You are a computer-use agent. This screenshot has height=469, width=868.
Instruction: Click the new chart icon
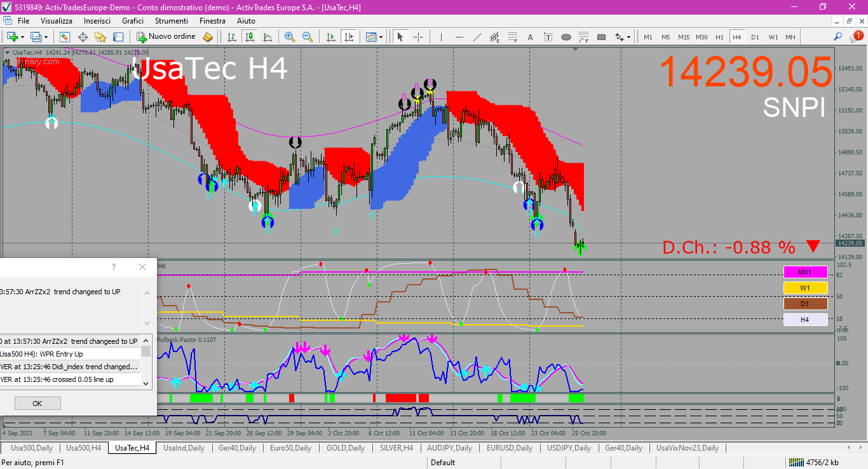coord(12,37)
